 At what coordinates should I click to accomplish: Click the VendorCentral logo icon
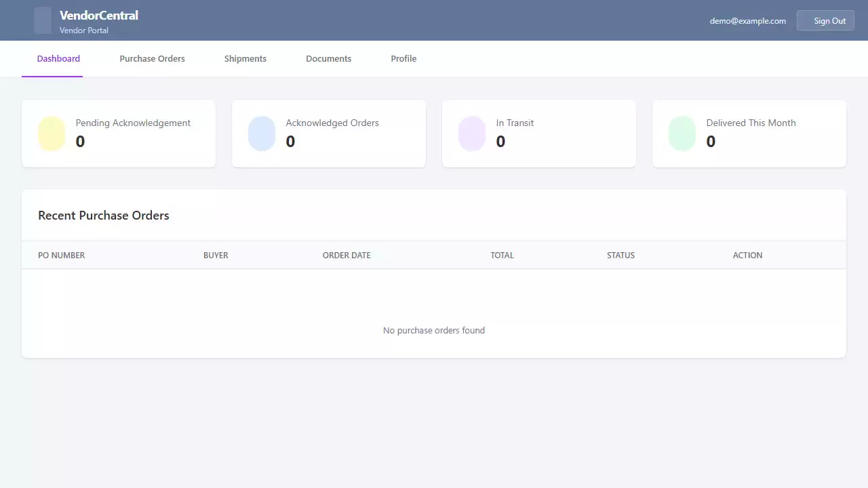[x=42, y=20]
